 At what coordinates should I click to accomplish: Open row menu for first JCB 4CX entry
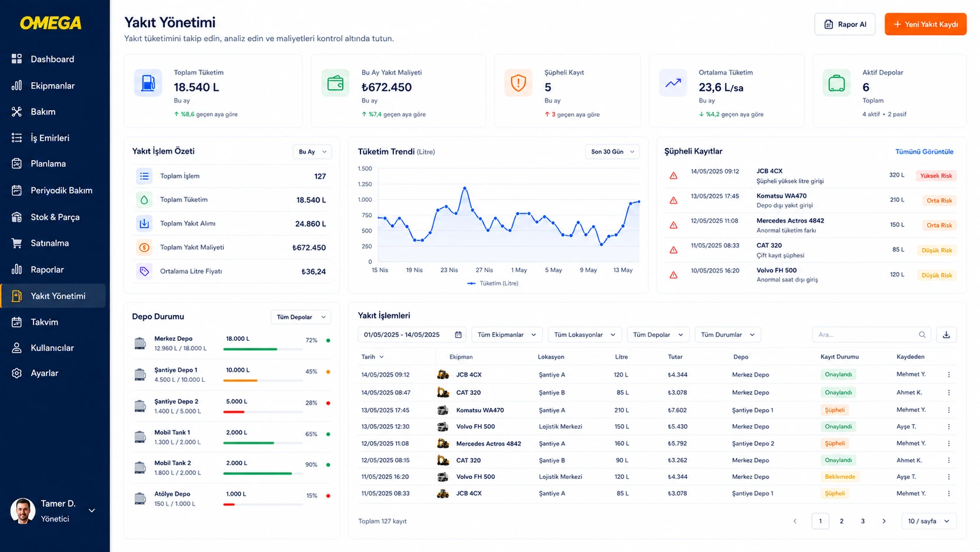pyautogui.click(x=948, y=374)
